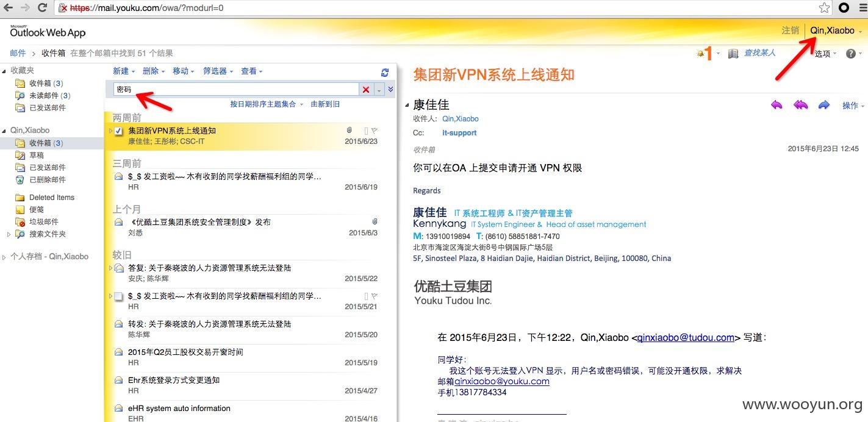868x422 pixels.
Task: Click attachment icon on 优酷土豆集团系统安全管理制度 message
Action: coord(375,221)
